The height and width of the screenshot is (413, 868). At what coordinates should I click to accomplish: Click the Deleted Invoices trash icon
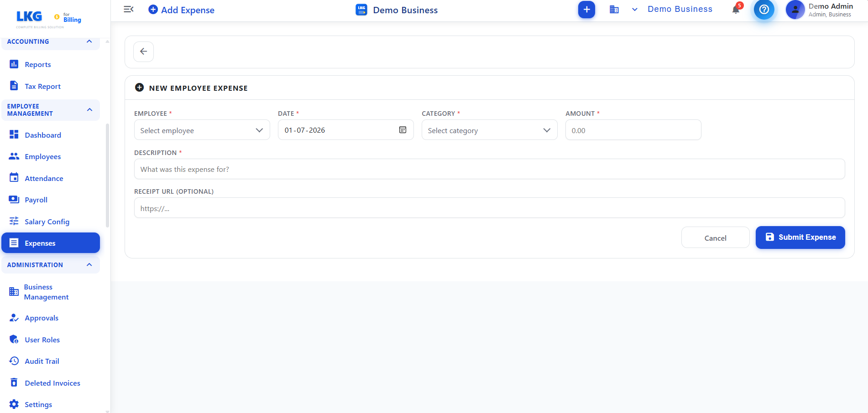pyautogui.click(x=14, y=382)
